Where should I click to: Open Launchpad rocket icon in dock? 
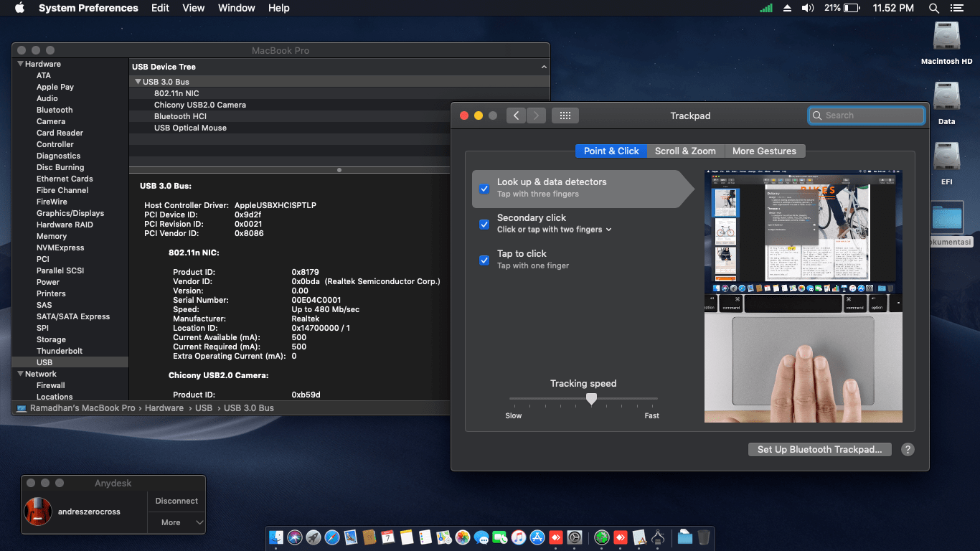click(x=314, y=537)
